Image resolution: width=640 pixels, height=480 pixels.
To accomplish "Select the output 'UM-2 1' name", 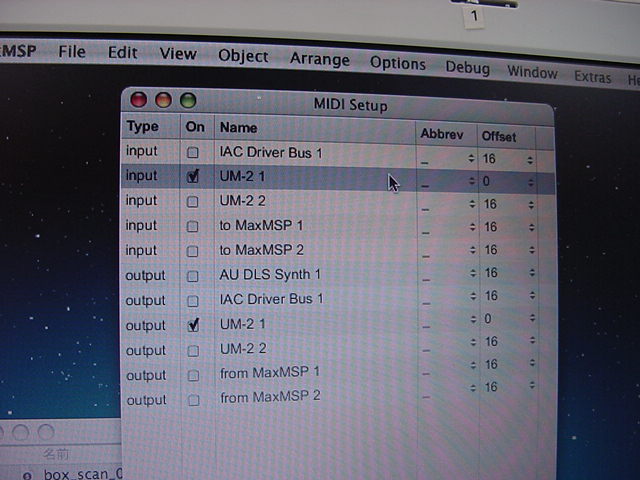I will click(242, 324).
